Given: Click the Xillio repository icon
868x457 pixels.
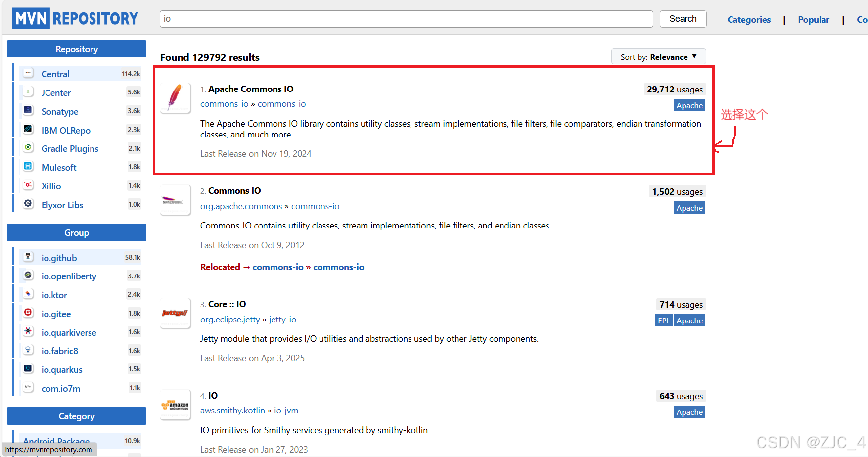Looking at the screenshot, I should pos(28,185).
